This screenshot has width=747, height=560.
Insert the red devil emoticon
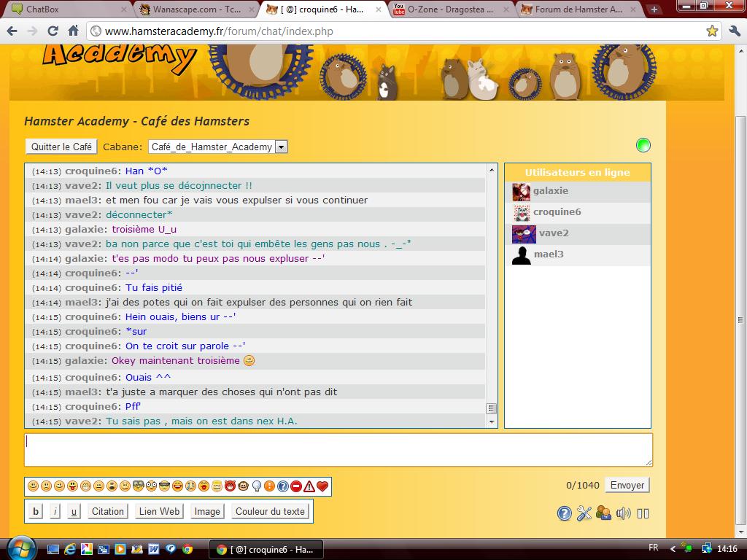[230, 486]
